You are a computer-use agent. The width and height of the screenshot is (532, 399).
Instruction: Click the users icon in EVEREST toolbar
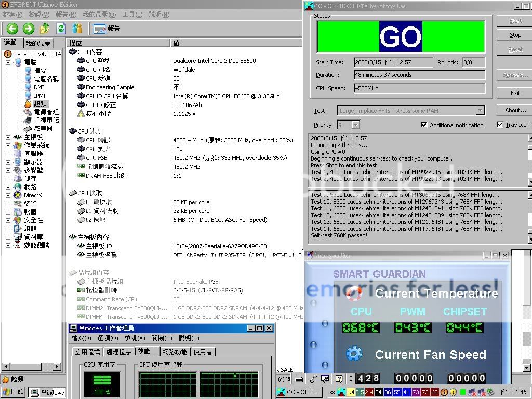[x=77, y=29]
